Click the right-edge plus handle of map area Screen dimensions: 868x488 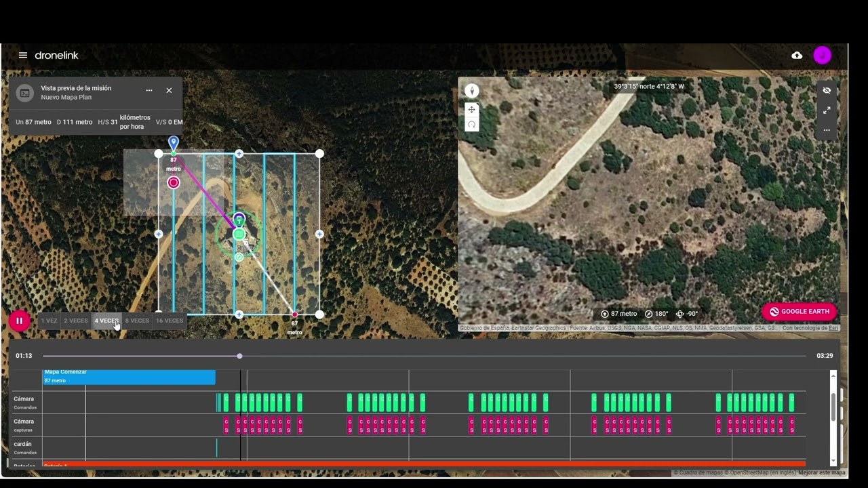[x=319, y=234]
